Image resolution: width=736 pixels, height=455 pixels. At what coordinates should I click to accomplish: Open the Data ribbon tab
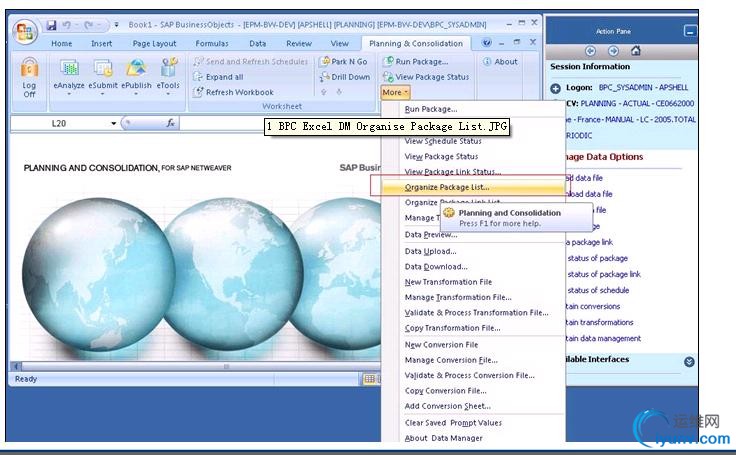coord(258,44)
